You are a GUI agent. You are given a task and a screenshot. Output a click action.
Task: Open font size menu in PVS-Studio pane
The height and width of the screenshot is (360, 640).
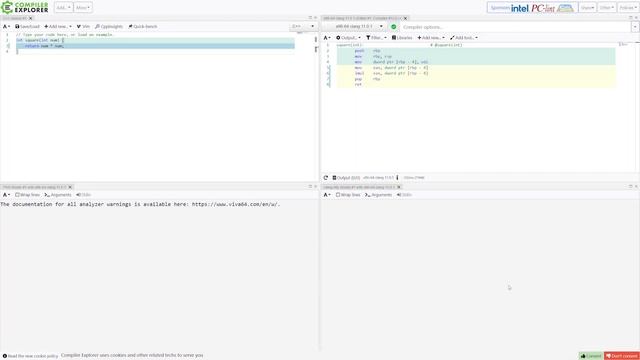[x=7, y=195]
